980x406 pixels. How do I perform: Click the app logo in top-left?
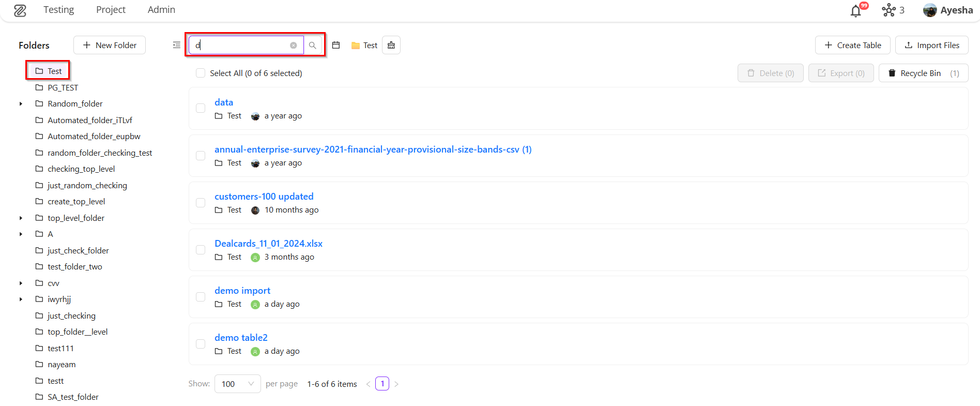20,10
